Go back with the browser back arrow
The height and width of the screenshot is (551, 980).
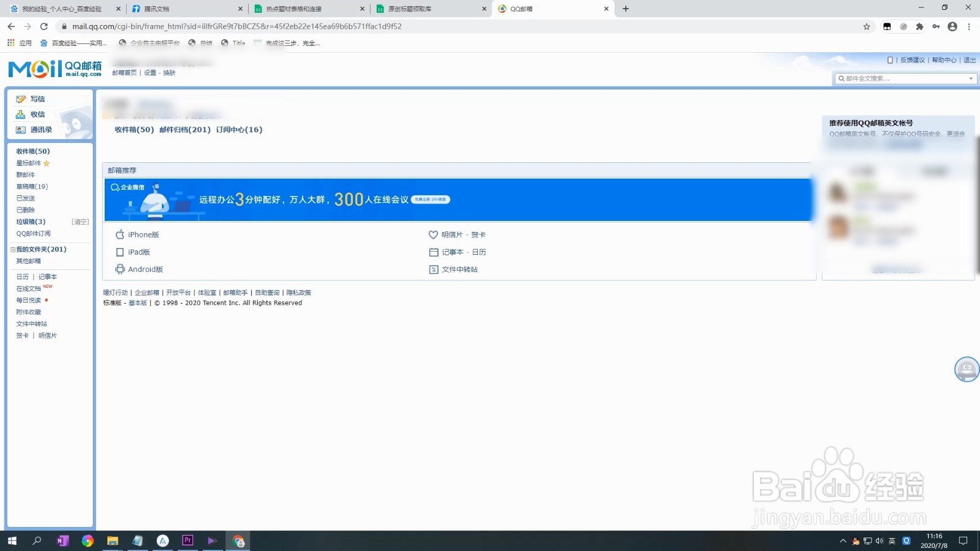coord(11,26)
